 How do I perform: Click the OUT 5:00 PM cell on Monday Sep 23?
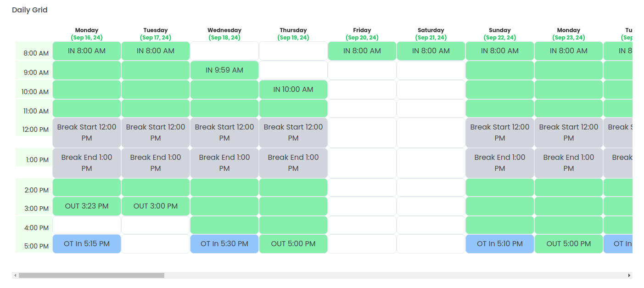coord(568,243)
